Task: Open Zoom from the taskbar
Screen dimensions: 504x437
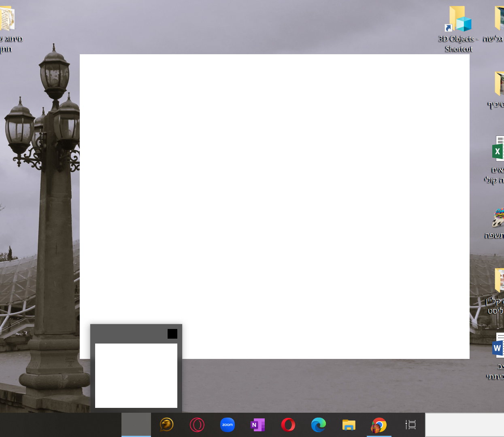Action: [228, 425]
